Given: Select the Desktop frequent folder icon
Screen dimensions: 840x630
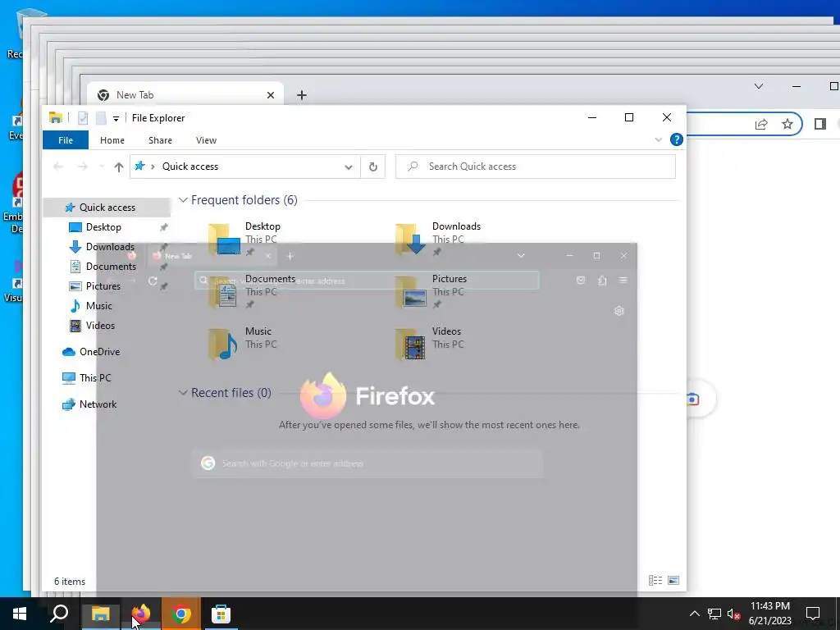Looking at the screenshot, I should coord(224,239).
